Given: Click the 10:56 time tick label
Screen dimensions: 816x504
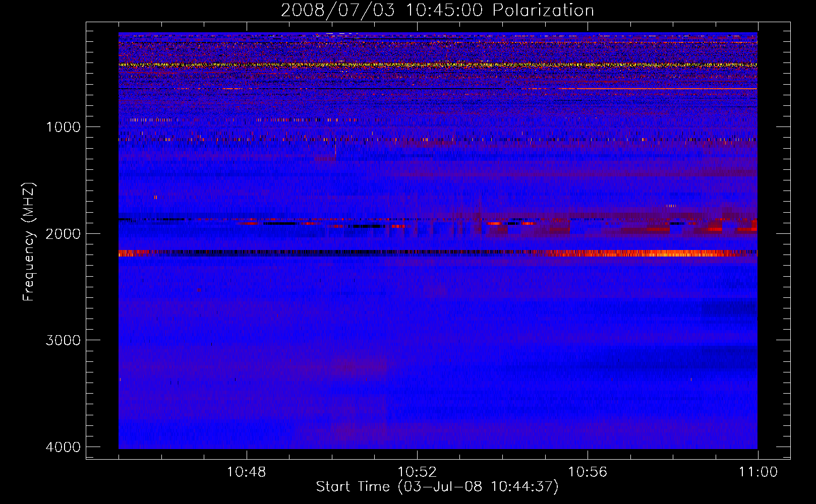Looking at the screenshot, I should click(x=588, y=472).
